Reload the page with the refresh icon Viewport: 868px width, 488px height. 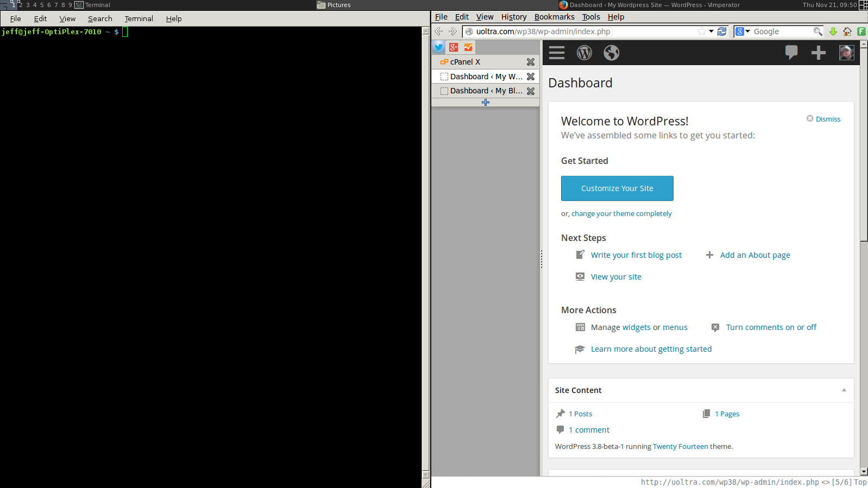coord(722,31)
